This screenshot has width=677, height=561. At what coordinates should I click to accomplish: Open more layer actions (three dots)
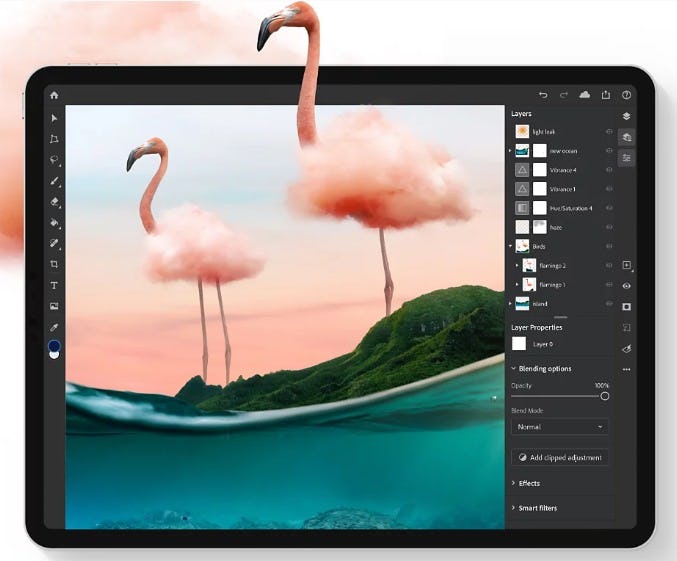626,370
